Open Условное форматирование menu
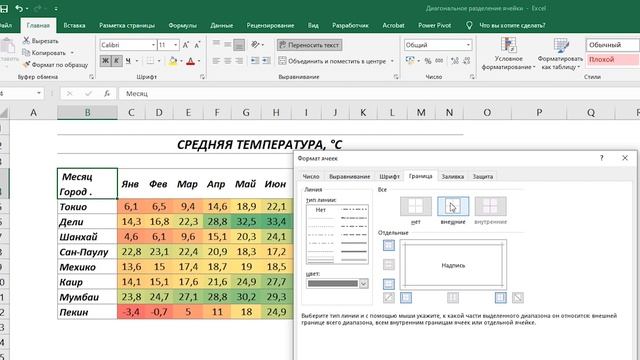 508,54
